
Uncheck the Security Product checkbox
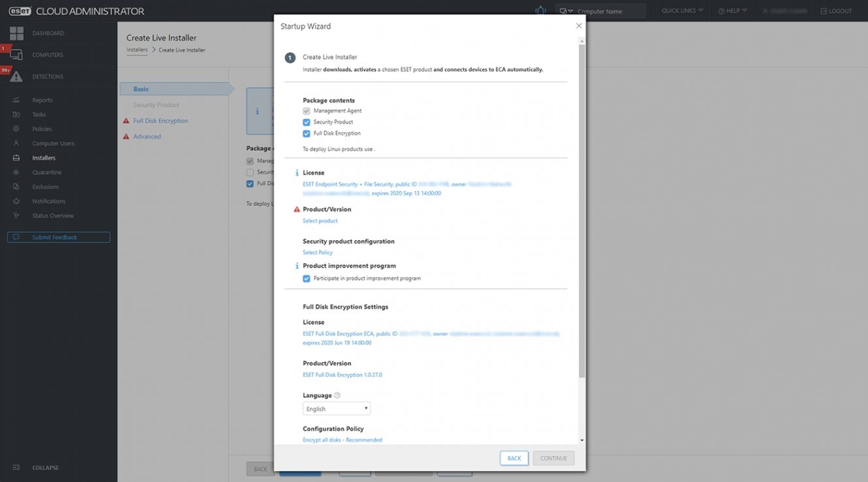tap(307, 122)
